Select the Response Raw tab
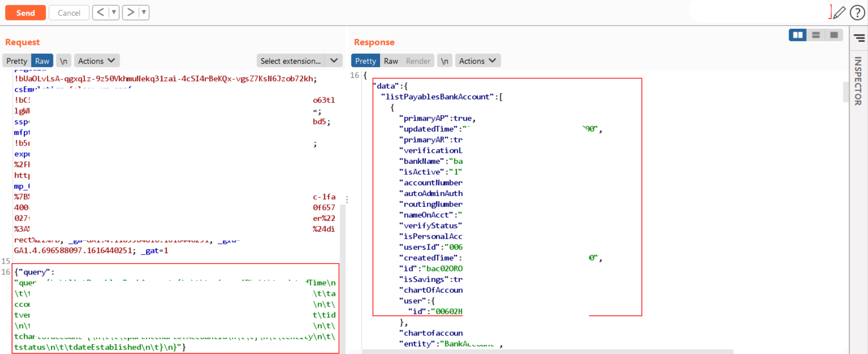Image resolution: width=868 pixels, height=354 pixels. click(x=391, y=61)
